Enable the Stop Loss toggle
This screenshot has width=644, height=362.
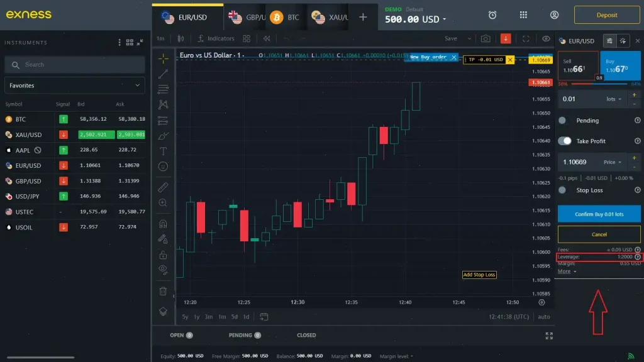[563, 190]
